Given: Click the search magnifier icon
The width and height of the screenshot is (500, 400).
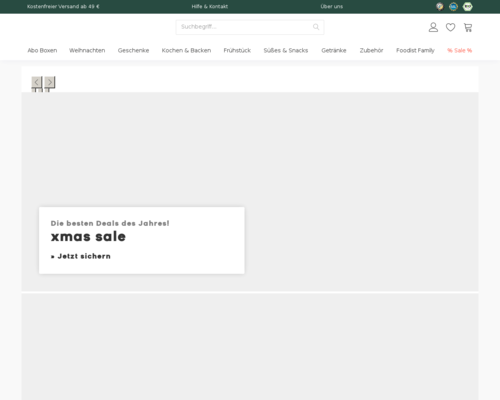Looking at the screenshot, I should pos(316,27).
